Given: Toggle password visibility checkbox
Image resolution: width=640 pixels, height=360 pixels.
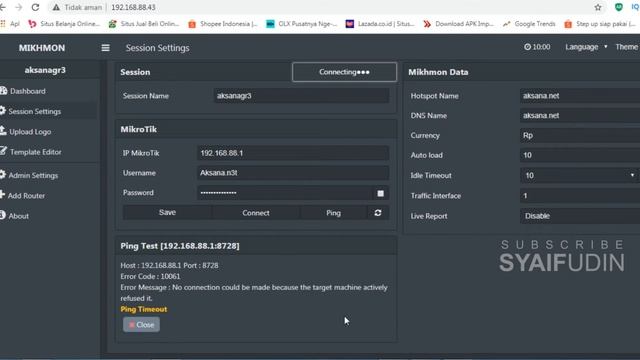Looking at the screenshot, I should click(380, 193).
